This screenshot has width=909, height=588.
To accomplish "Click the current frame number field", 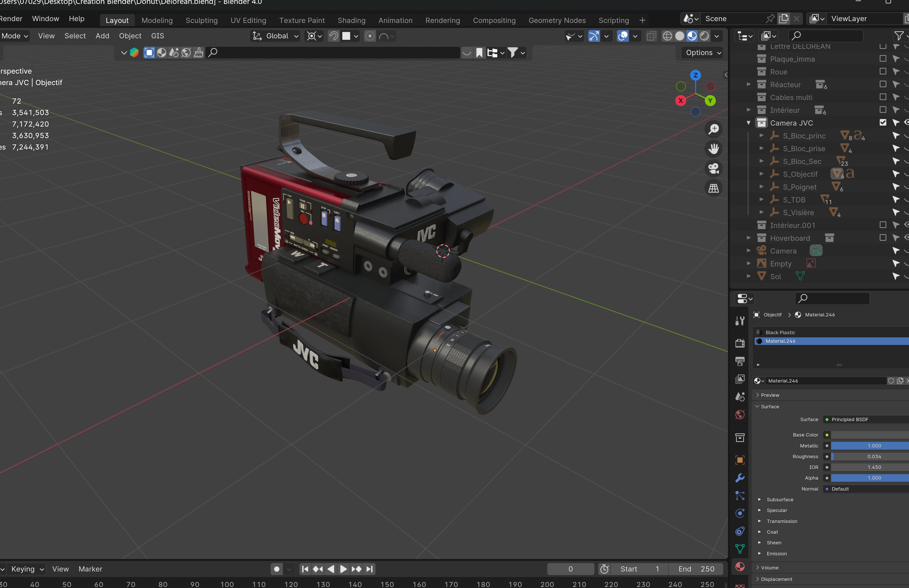I will point(571,569).
